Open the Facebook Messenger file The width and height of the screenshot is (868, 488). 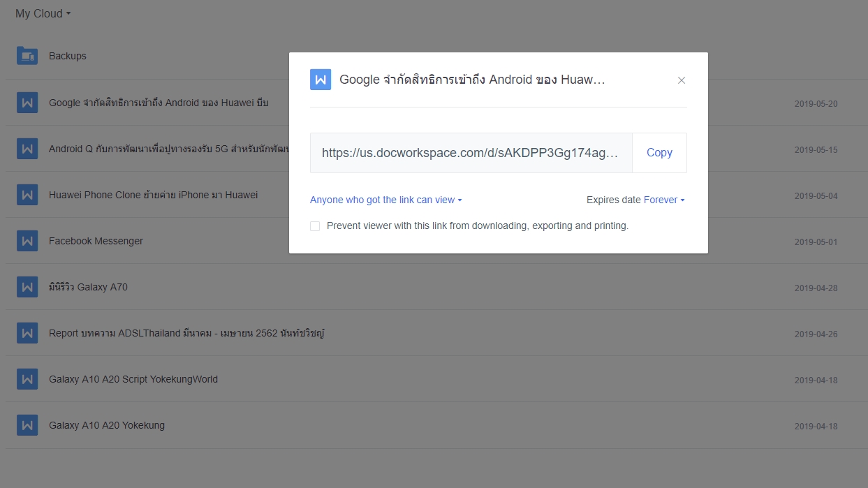point(96,241)
